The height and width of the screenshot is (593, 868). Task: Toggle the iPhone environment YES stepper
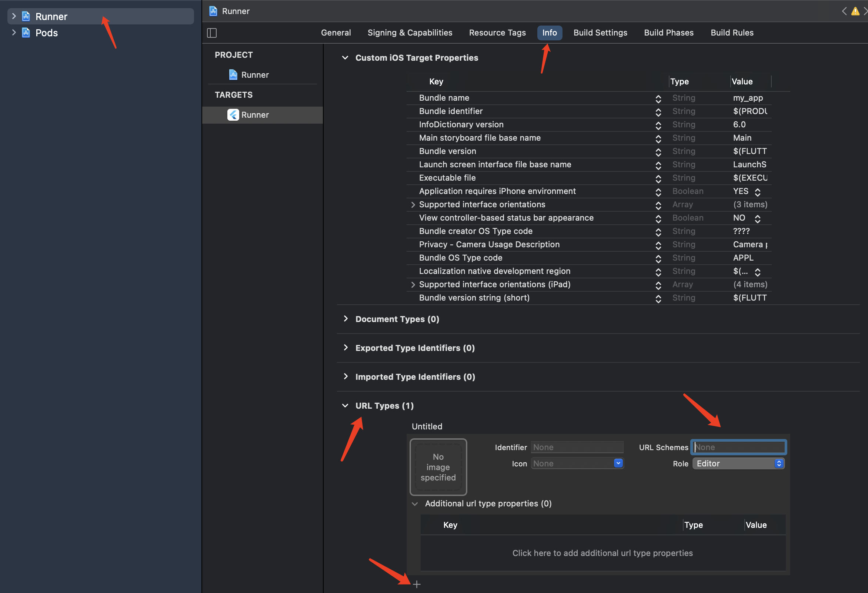(757, 192)
